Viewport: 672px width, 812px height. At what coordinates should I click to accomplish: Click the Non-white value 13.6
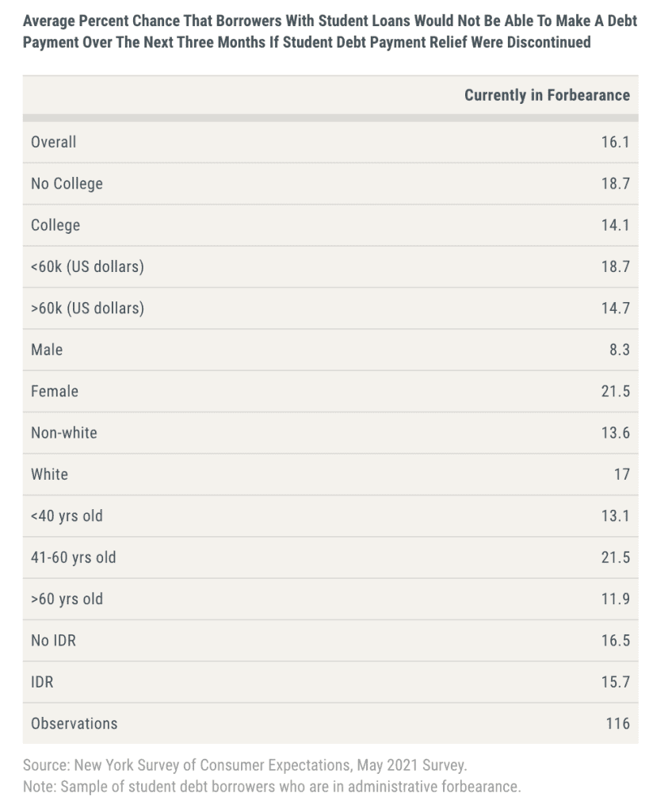(615, 433)
